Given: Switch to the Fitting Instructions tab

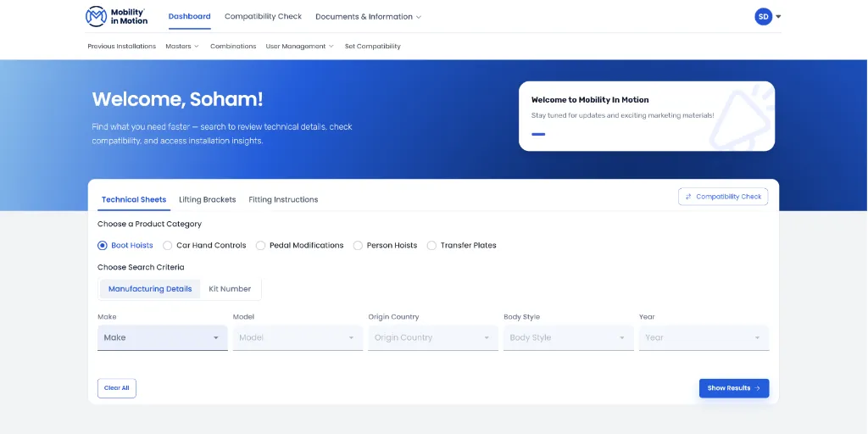Looking at the screenshot, I should tap(283, 200).
